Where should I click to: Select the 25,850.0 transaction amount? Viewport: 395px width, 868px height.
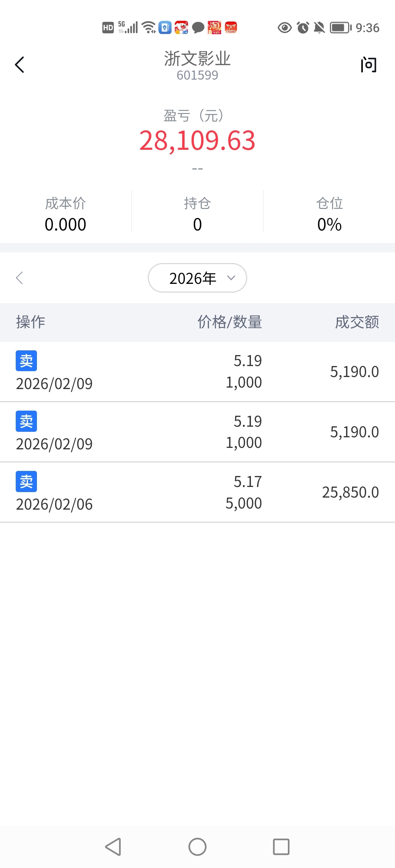coord(350,492)
